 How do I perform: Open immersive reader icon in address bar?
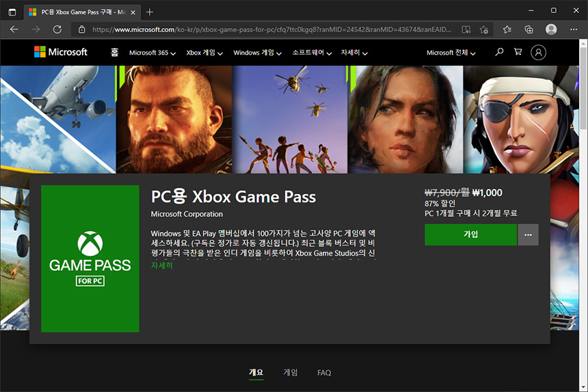[x=466, y=29]
